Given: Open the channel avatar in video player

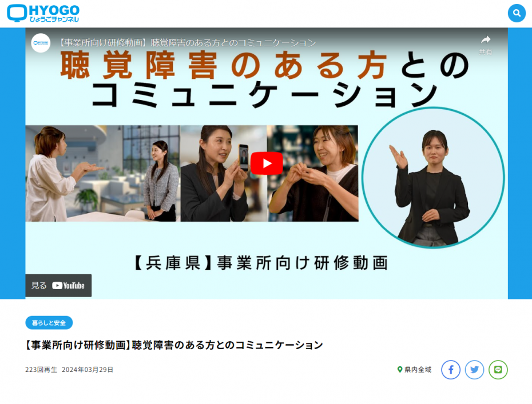Looking at the screenshot, I should point(41,43).
